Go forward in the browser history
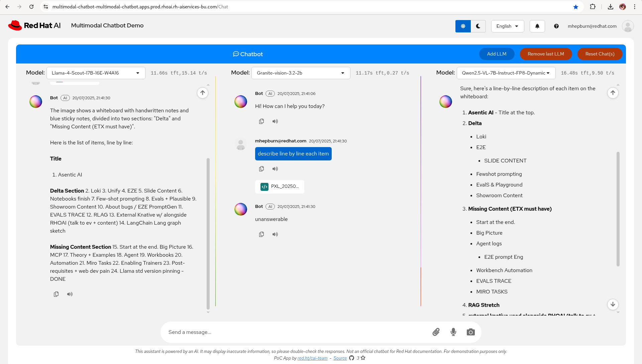 [x=19, y=7]
